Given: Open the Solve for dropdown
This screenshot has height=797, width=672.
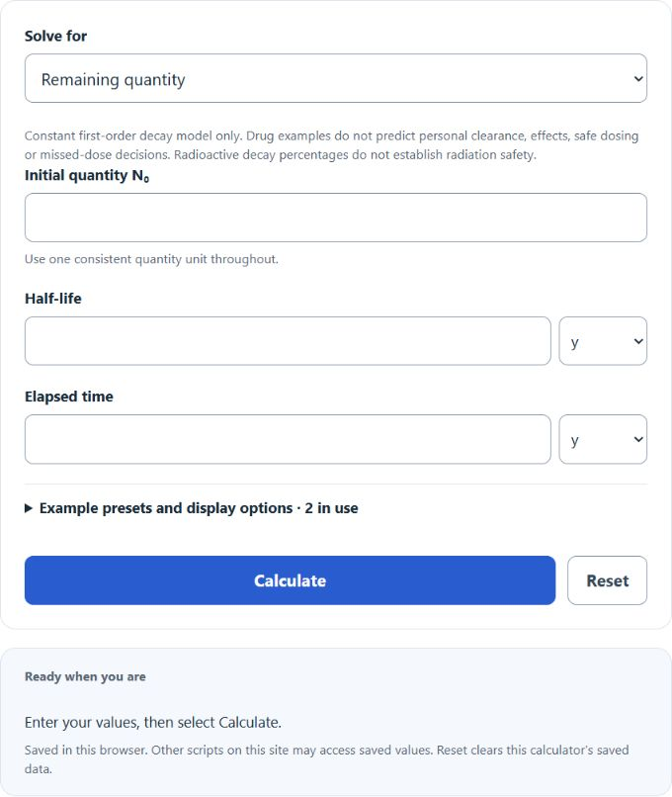Looking at the screenshot, I should point(336,78).
